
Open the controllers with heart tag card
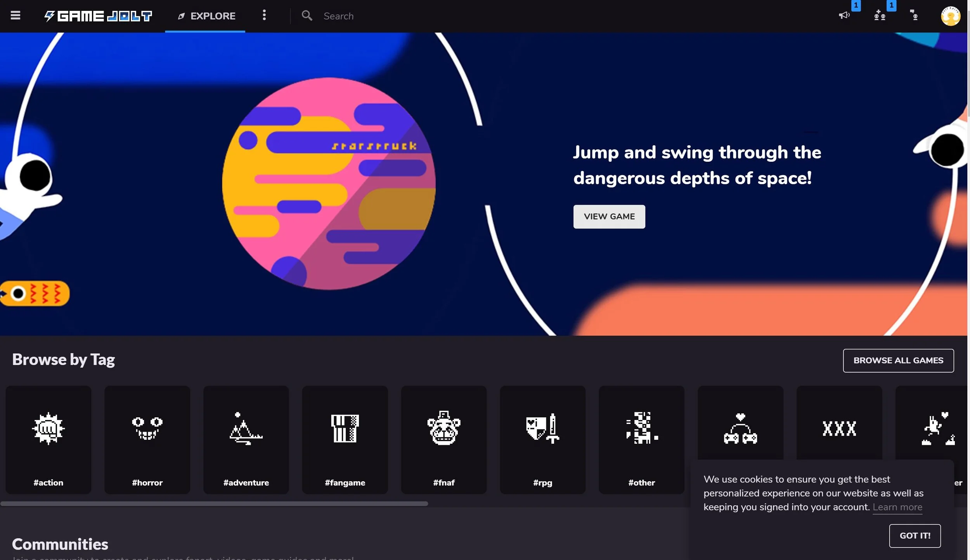740,423
